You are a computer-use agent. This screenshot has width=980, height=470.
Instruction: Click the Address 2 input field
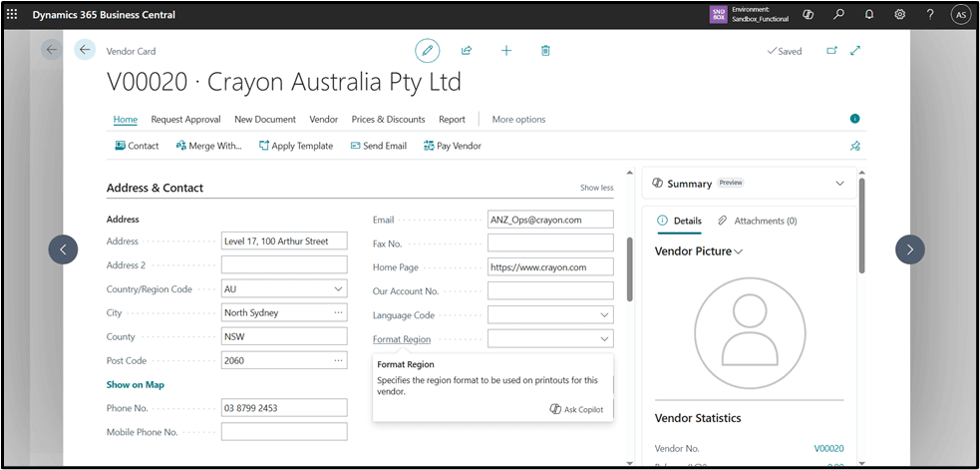284,265
